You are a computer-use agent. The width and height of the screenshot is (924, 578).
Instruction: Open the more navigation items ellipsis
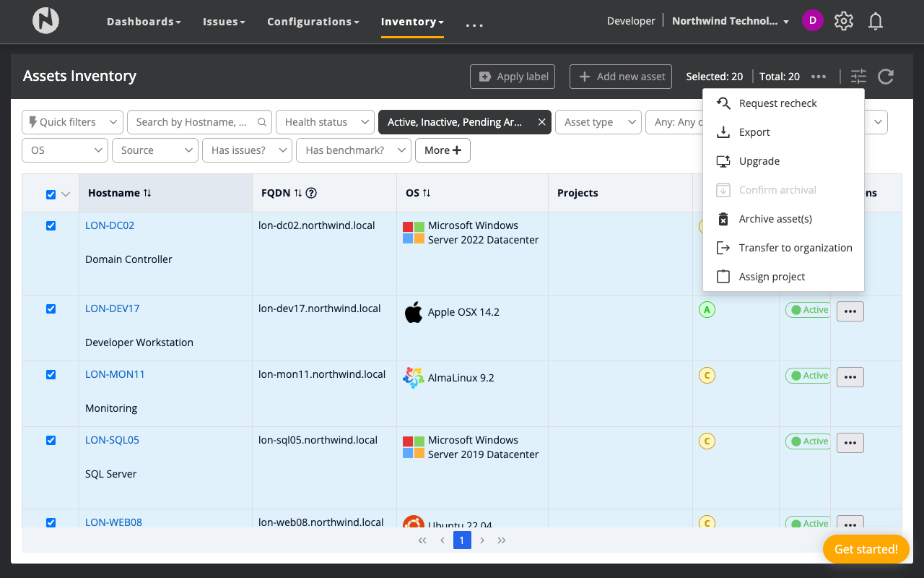pyautogui.click(x=474, y=25)
